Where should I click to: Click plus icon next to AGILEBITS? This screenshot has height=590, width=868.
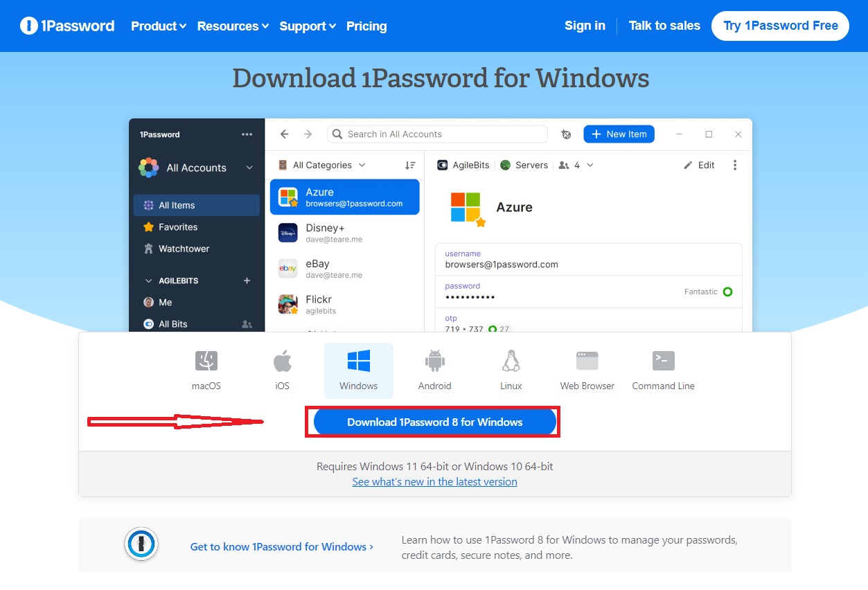[x=247, y=280]
